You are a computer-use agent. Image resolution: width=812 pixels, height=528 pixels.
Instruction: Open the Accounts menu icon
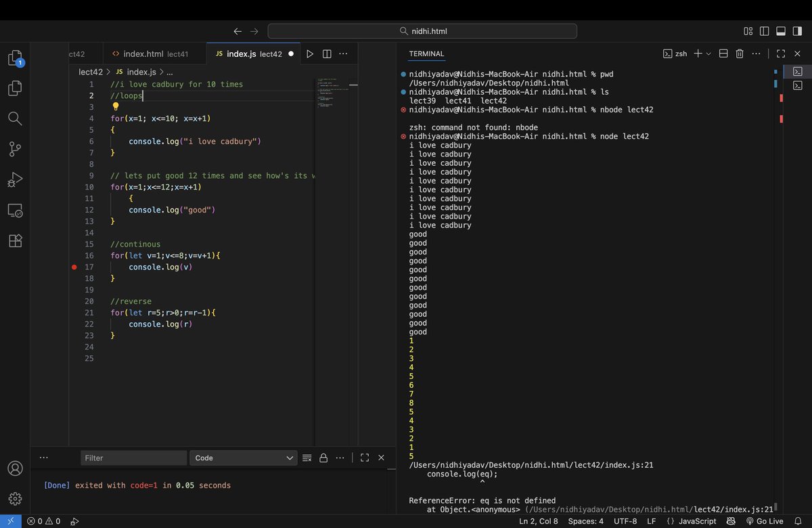tap(15, 468)
